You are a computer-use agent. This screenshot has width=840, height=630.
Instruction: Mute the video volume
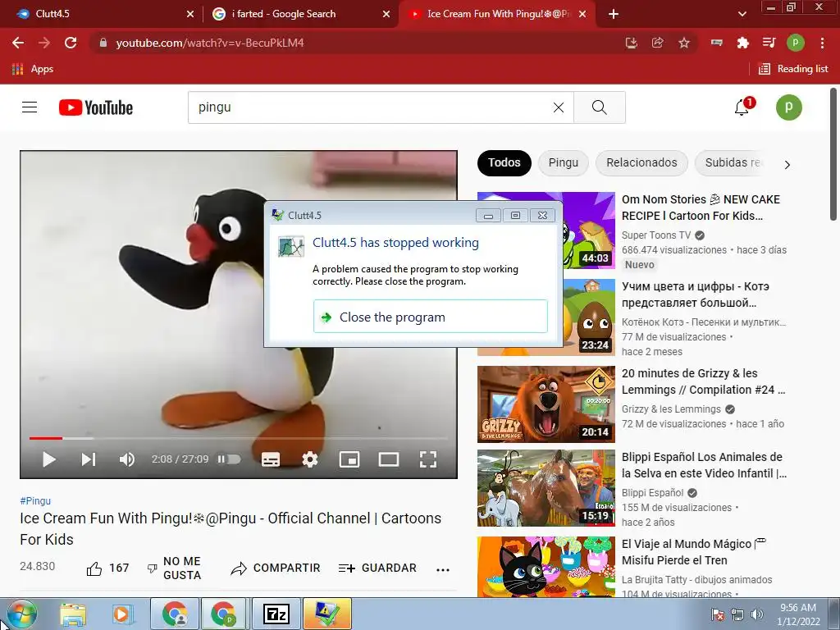(127, 459)
